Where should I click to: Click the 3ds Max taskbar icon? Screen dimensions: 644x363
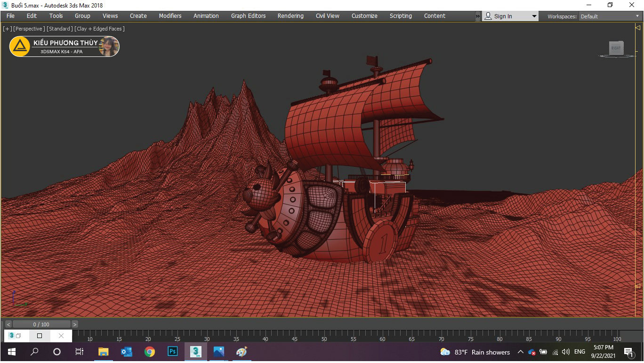tap(196, 352)
